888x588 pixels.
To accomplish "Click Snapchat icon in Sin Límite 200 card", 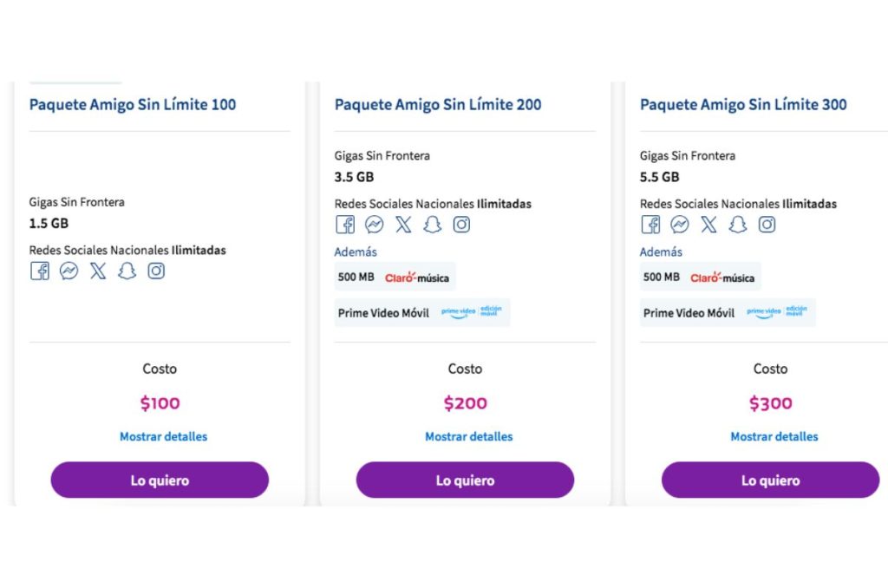I will coord(433,225).
